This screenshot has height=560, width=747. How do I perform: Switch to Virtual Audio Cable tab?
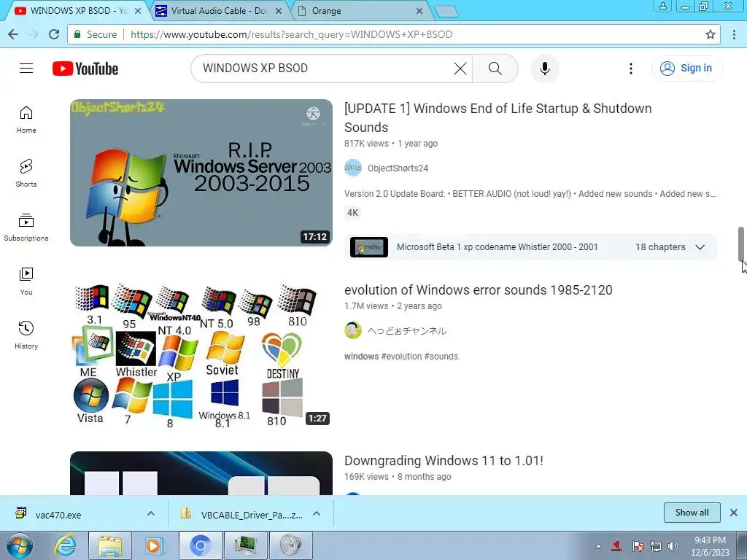(x=218, y=11)
